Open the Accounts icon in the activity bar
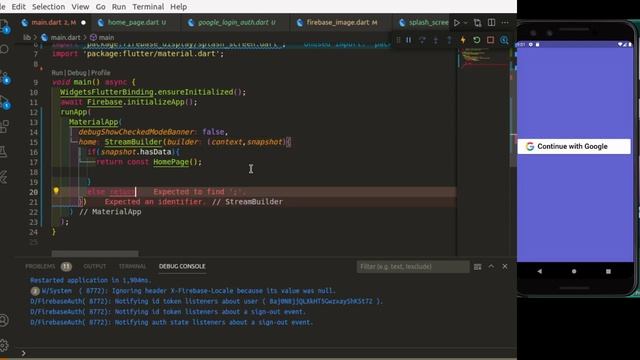Viewport: 640px width, 360px height. coord(4,320)
